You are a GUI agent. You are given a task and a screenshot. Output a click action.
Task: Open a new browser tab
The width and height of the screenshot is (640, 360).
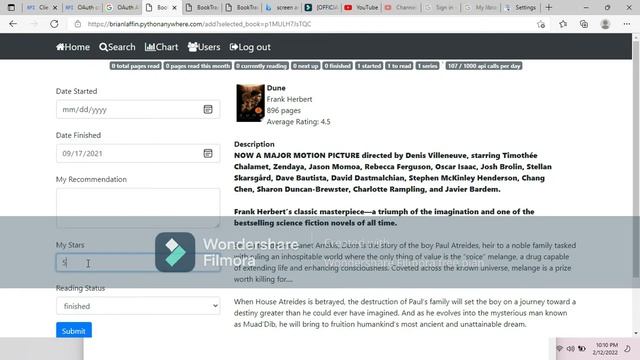pos(549,7)
